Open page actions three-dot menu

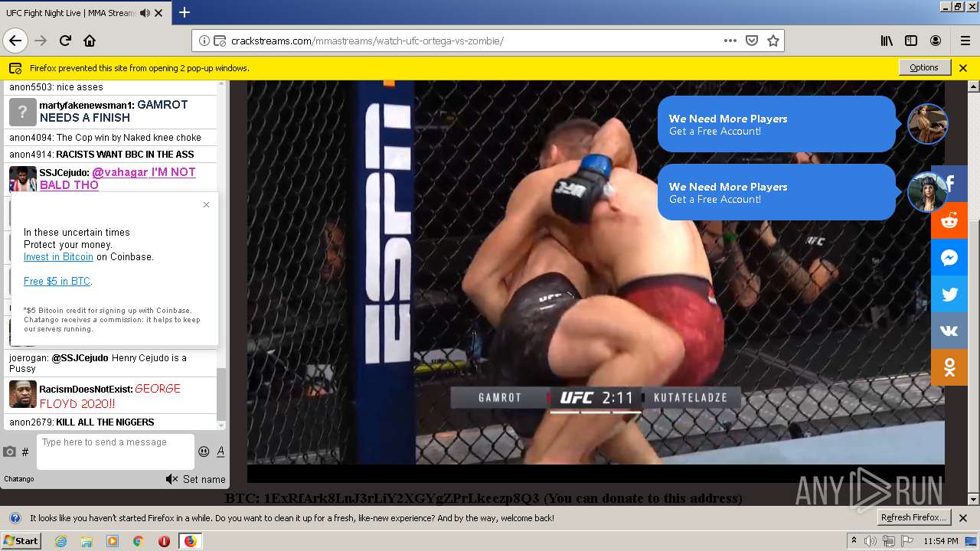click(730, 41)
